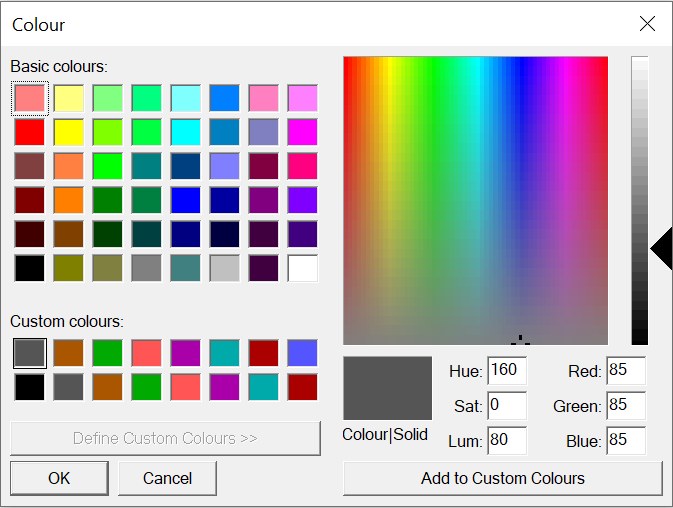
Task: Click the Colour|Solid preview box
Action: click(x=388, y=388)
